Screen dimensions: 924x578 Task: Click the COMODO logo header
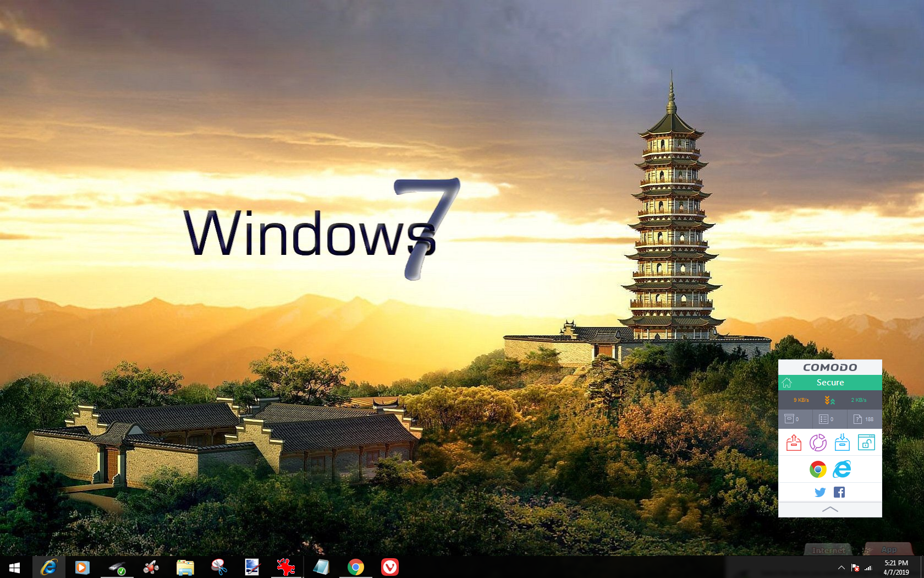click(x=830, y=367)
